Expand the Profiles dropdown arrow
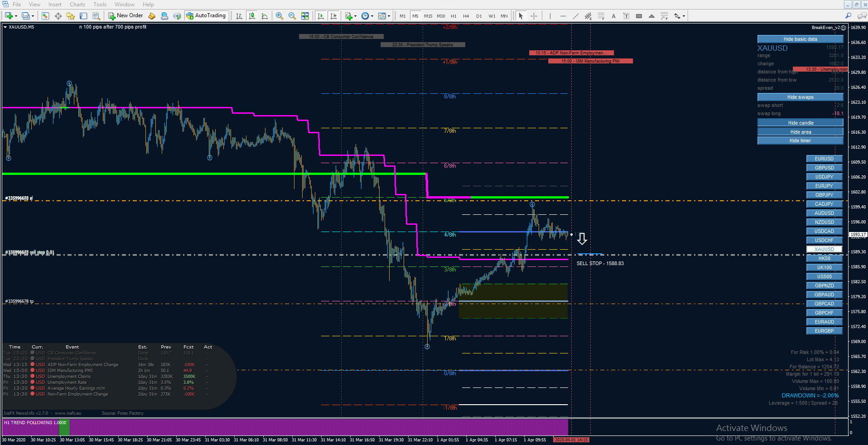 point(33,16)
